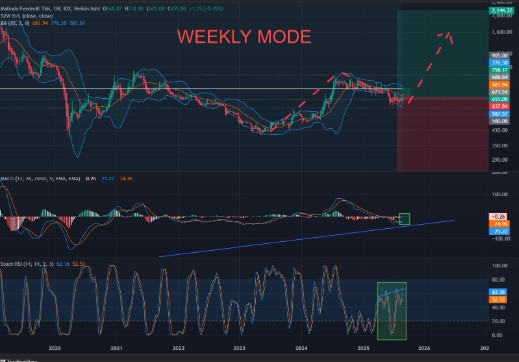Click the 2020 time axis label
519x362 pixels.
[55, 348]
